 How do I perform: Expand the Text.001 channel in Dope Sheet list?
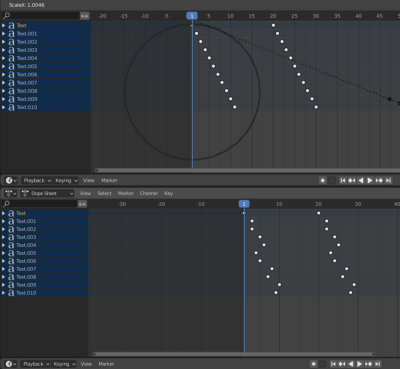pyautogui.click(x=3, y=221)
